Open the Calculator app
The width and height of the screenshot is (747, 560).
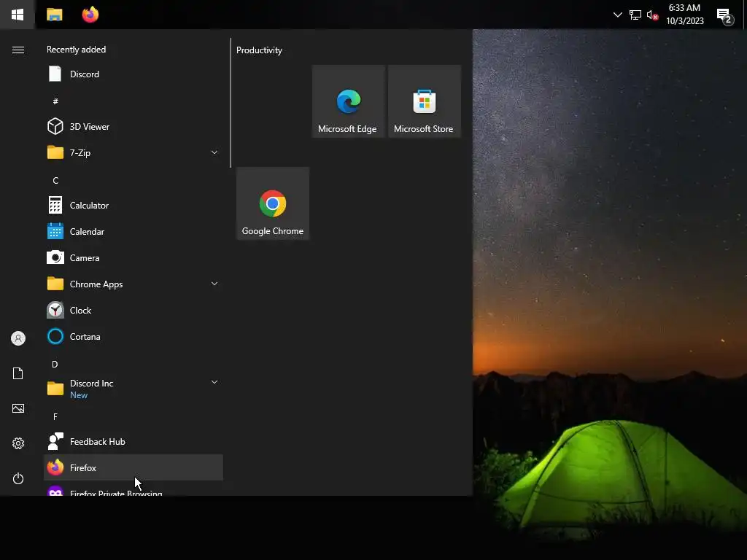click(133, 205)
